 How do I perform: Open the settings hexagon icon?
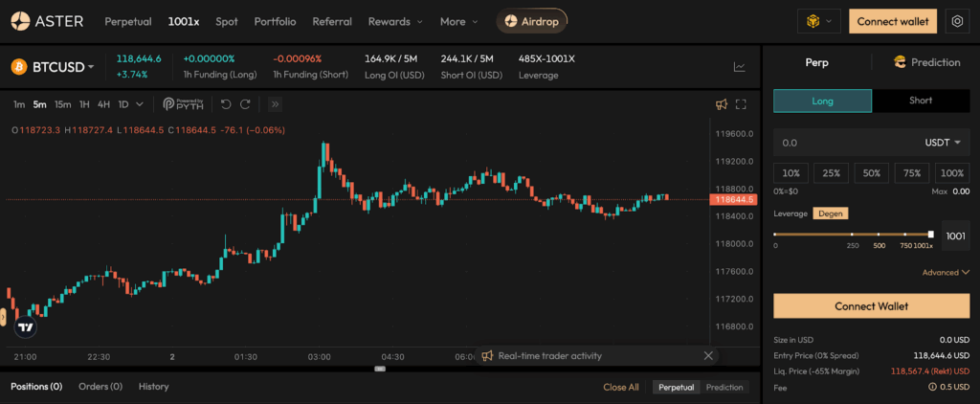tap(956, 21)
